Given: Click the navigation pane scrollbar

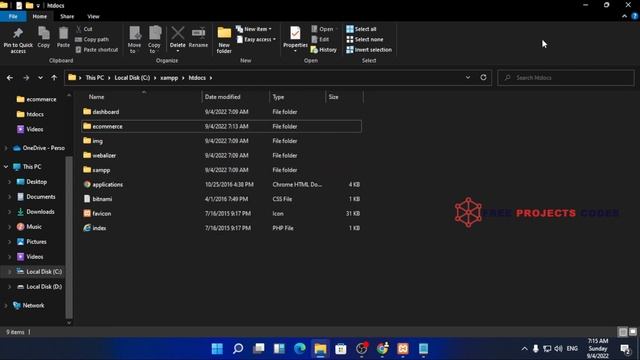Looking at the screenshot, I should pos(69,237).
